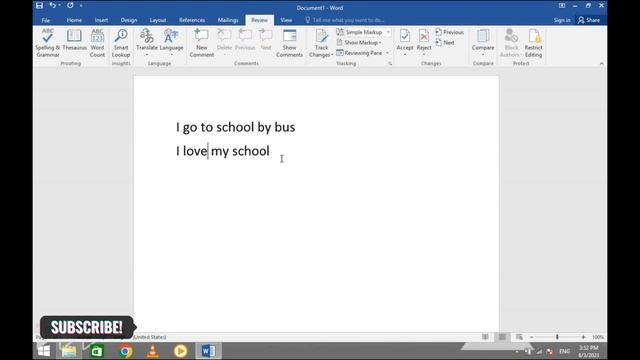
Task: Switch to the View tab
Action: point(286,20)
